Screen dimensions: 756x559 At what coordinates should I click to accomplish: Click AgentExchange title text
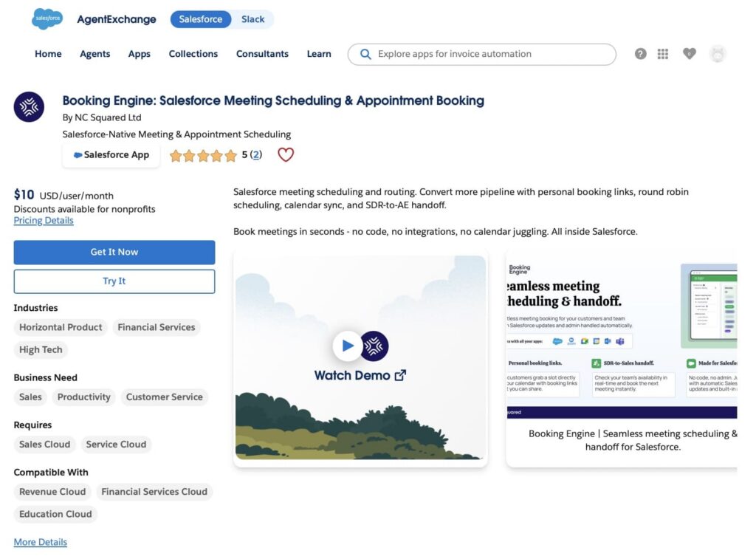coord(117,19)
